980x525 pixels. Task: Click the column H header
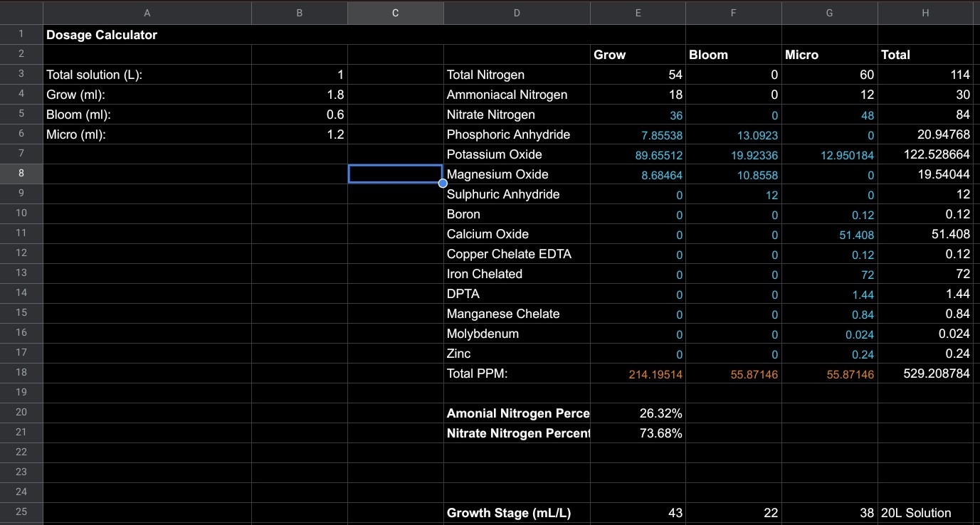(x=924, y=13)
